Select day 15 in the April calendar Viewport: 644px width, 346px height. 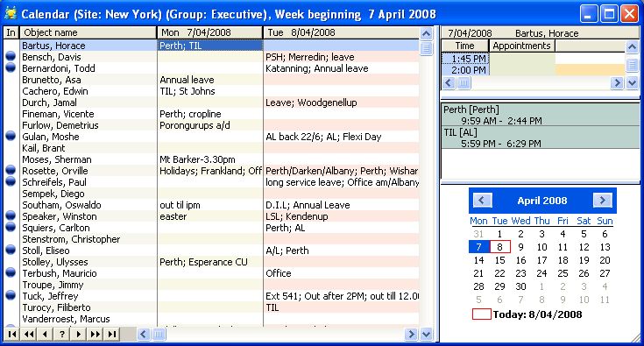[499, 260]
